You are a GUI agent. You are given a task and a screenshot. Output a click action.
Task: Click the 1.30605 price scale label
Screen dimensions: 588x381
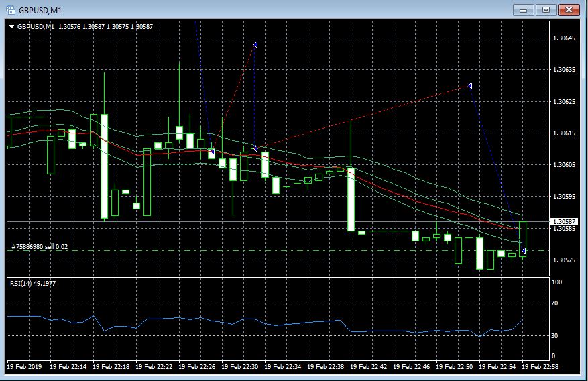[x=564, y=164]
